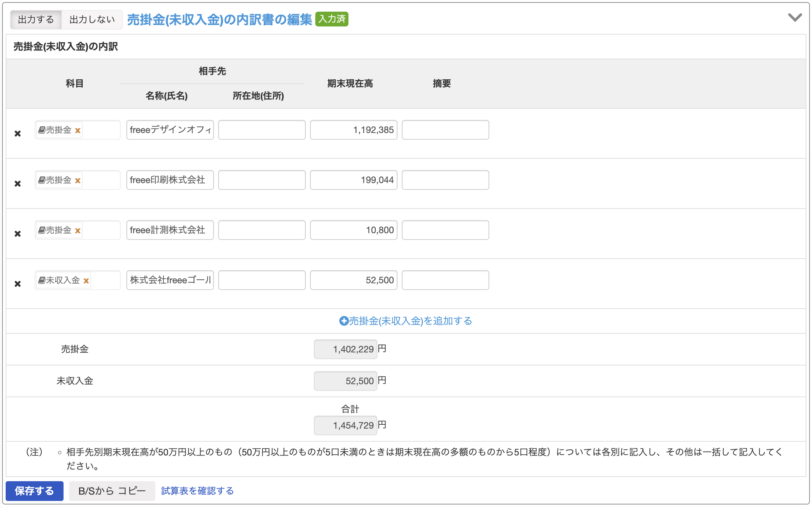Click address field in freee計測株式会社 row
812x508 pixels.
(262, 230)
